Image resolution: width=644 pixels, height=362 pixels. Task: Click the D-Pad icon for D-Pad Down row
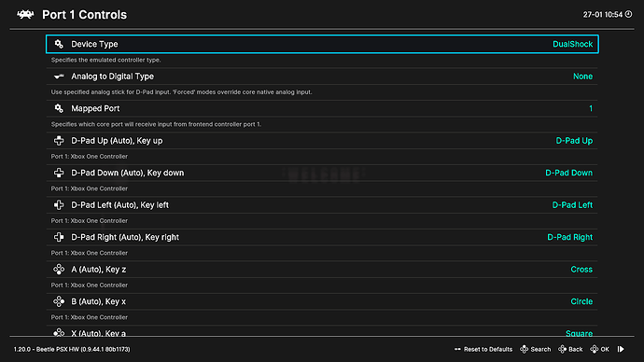(59, 173)
